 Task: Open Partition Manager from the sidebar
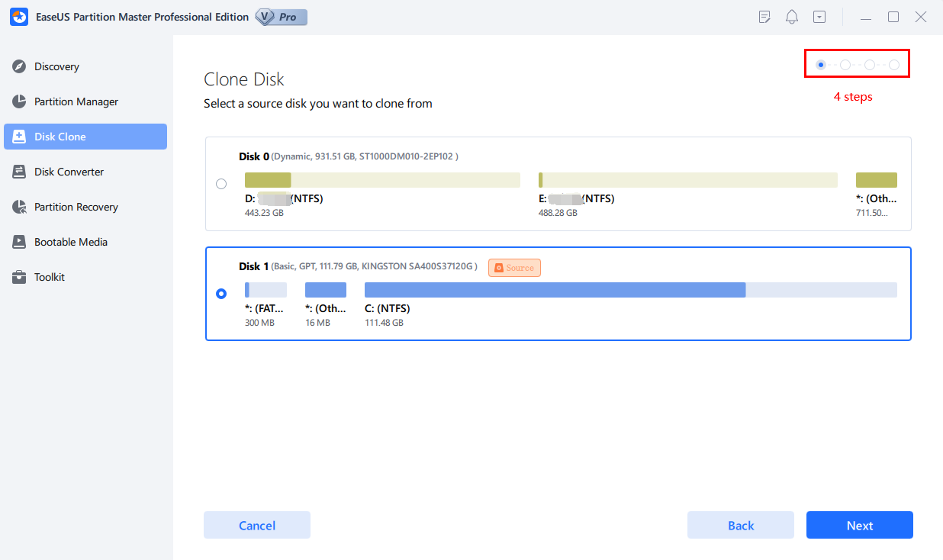tap(76, 102)
